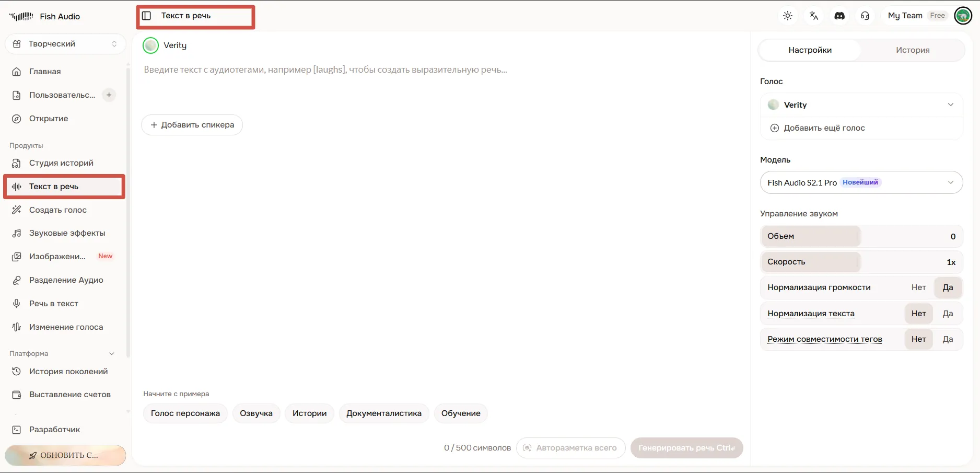Switch theme with the sun icon

pos(788,16)
